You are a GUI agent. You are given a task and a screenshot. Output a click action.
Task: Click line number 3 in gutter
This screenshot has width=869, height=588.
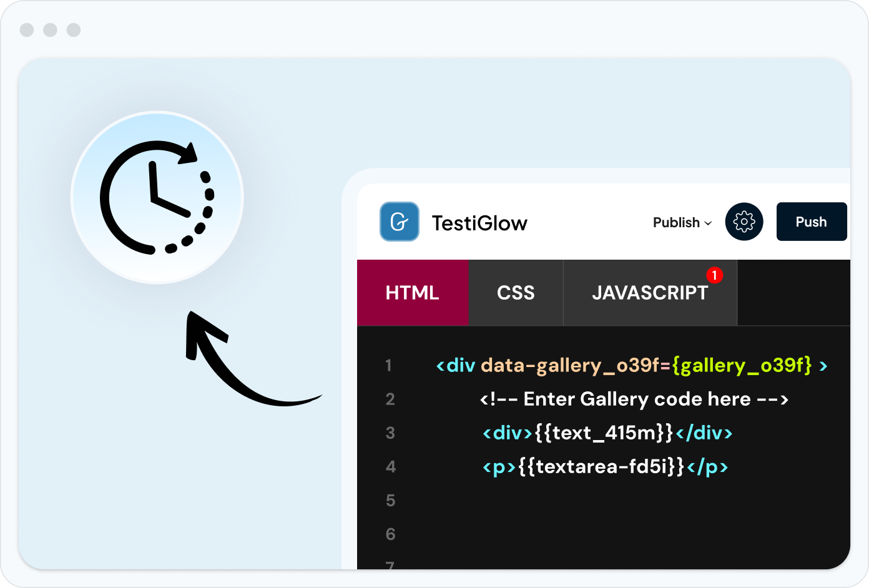(x=390, y=433)
